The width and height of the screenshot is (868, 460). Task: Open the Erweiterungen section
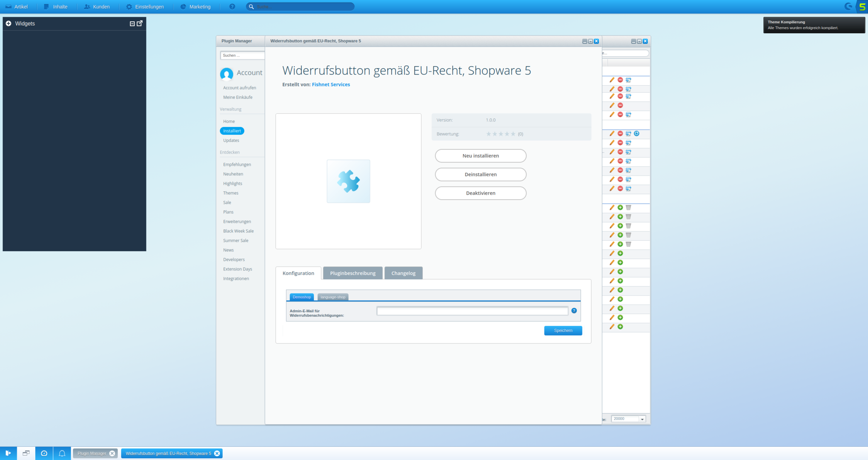pyautogui.click(x=237, y=221)
